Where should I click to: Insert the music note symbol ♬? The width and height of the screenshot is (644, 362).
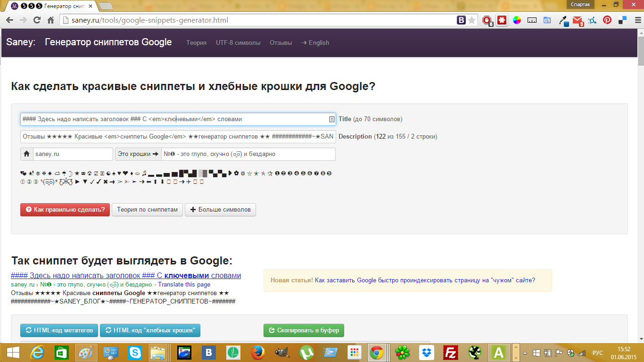[x=144, y=173]
